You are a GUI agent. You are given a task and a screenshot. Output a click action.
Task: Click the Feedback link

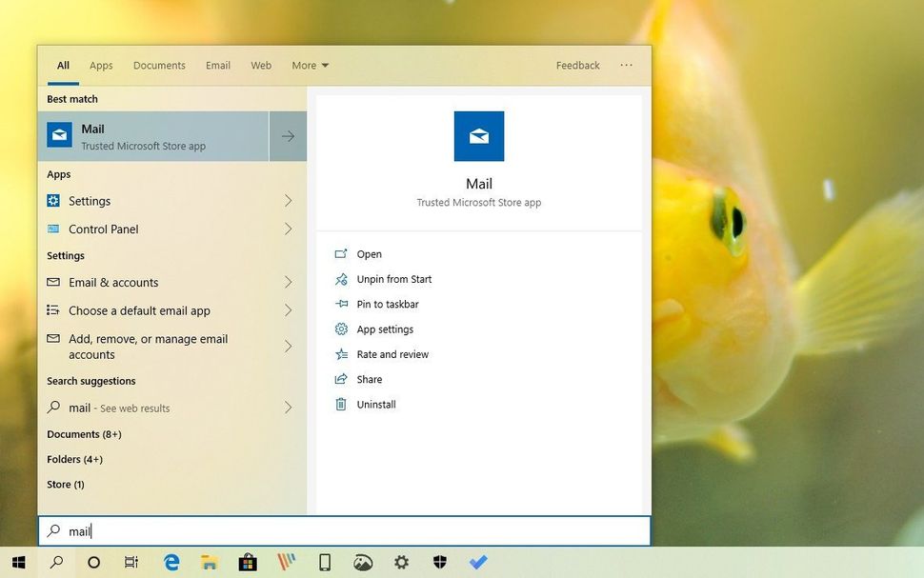577,65
